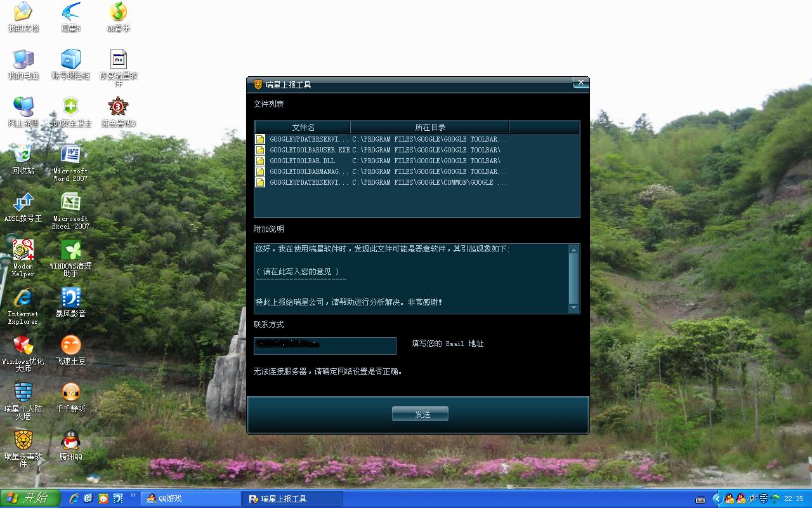The height and width of the screenshot is (508, 812).
Task: Launch Microsoft Word 2007 shortcut
Action: [70, 163]
